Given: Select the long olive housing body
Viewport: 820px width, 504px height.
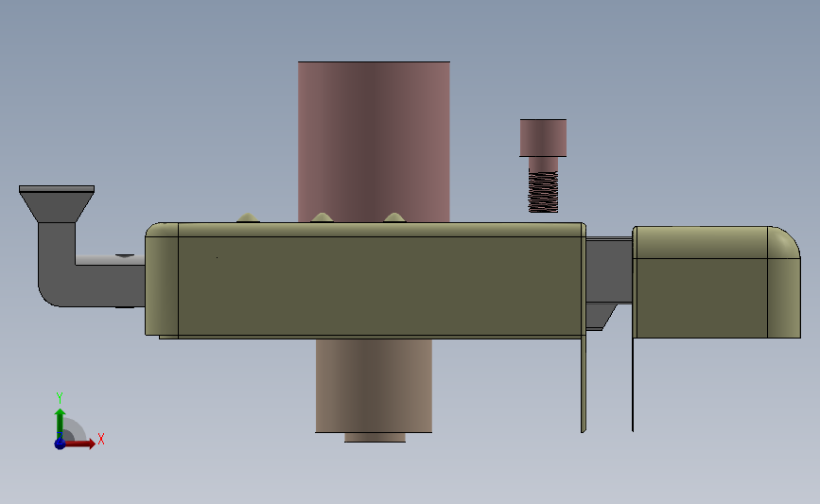Looking at the screenshot, I should (366, 281).
